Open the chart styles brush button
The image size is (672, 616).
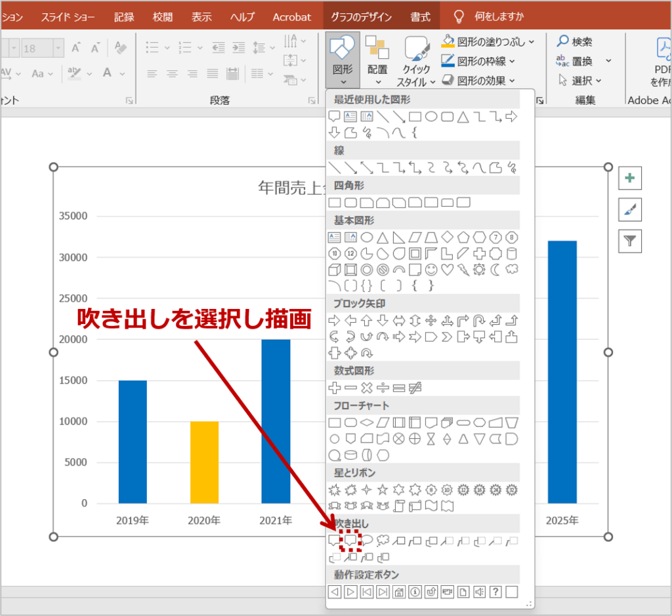629,209
